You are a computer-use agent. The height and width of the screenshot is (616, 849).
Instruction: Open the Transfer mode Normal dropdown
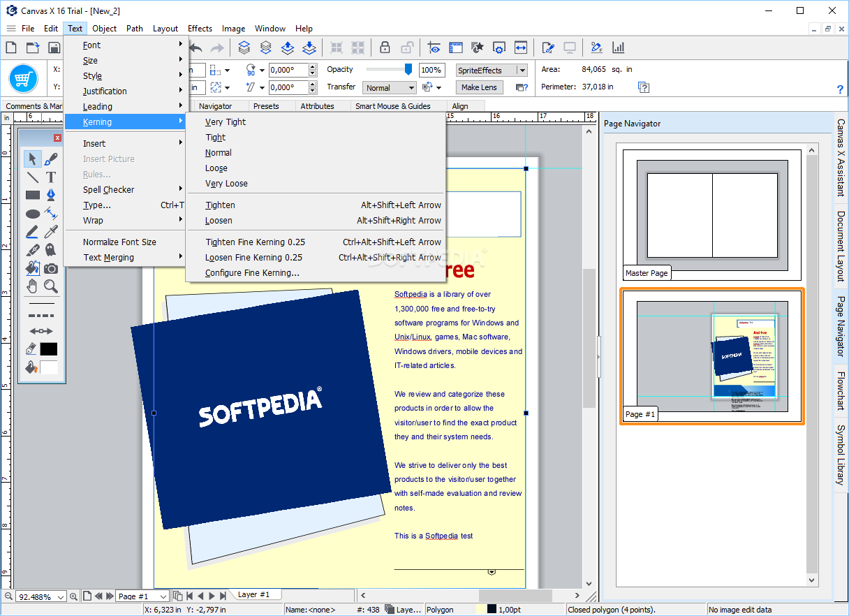[390, 87]
